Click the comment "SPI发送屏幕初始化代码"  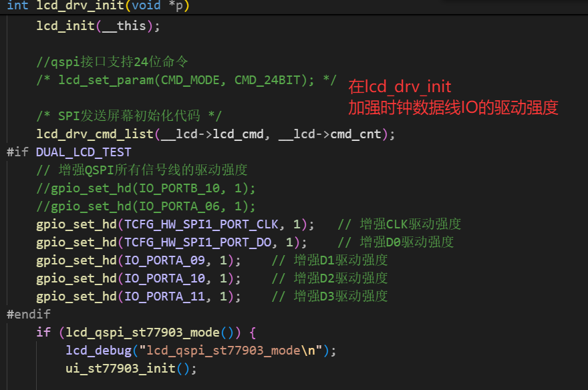pos(129,116)
